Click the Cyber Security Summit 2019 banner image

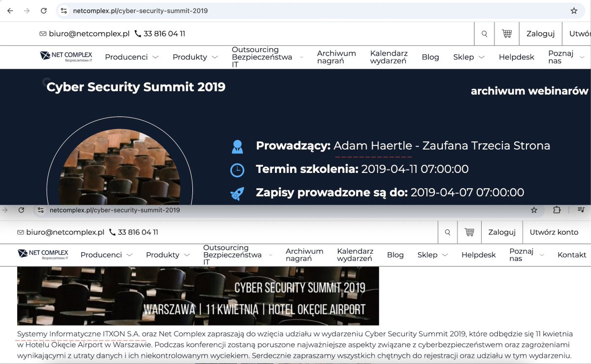(198, 296)
